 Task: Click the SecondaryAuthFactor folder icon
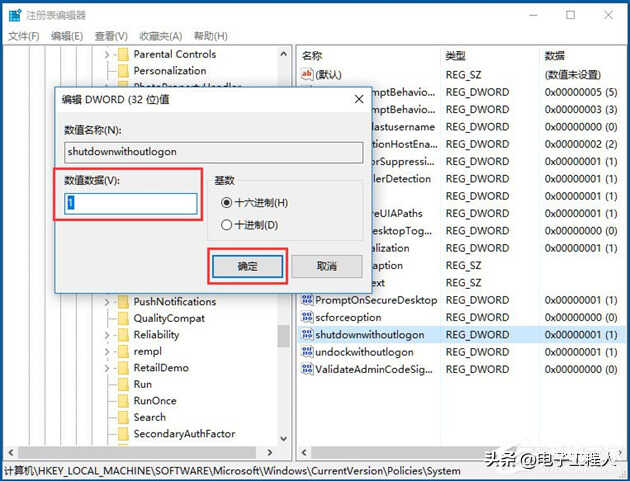pos(123,433)
